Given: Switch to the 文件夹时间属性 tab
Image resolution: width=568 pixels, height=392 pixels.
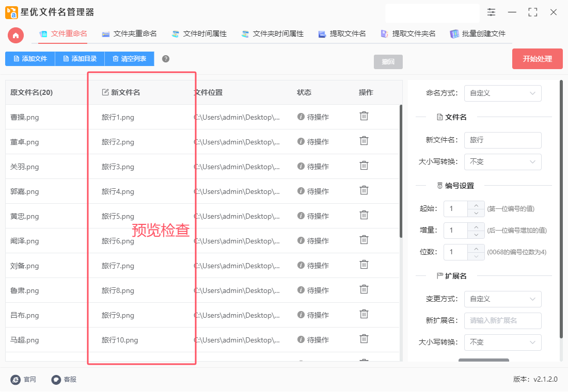Looking at the screenshot, I should point(273,34).
